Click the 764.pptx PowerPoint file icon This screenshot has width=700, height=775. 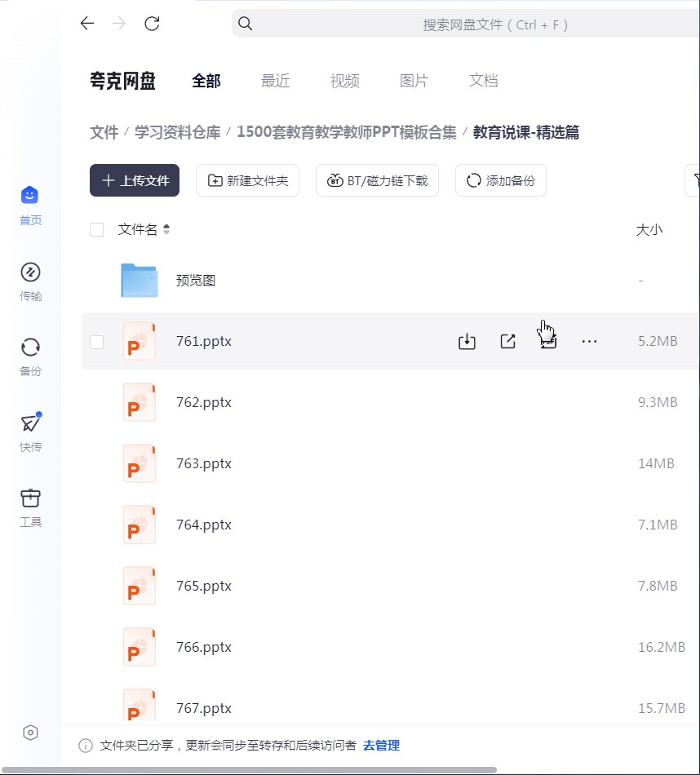click(x=140, y=525)
